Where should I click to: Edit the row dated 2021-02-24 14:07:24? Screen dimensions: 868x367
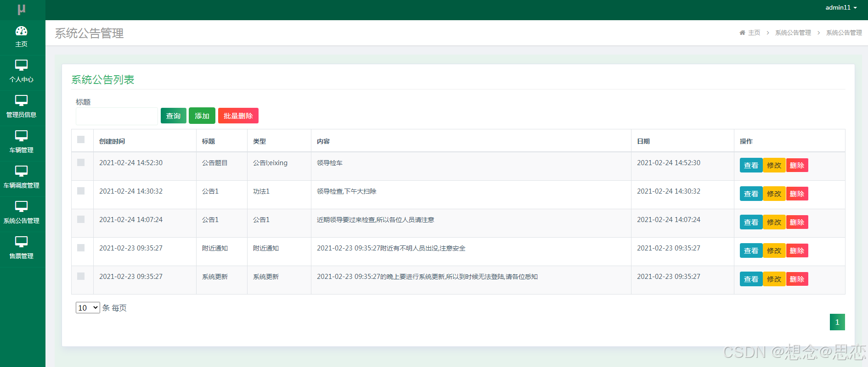pos(774,222)
